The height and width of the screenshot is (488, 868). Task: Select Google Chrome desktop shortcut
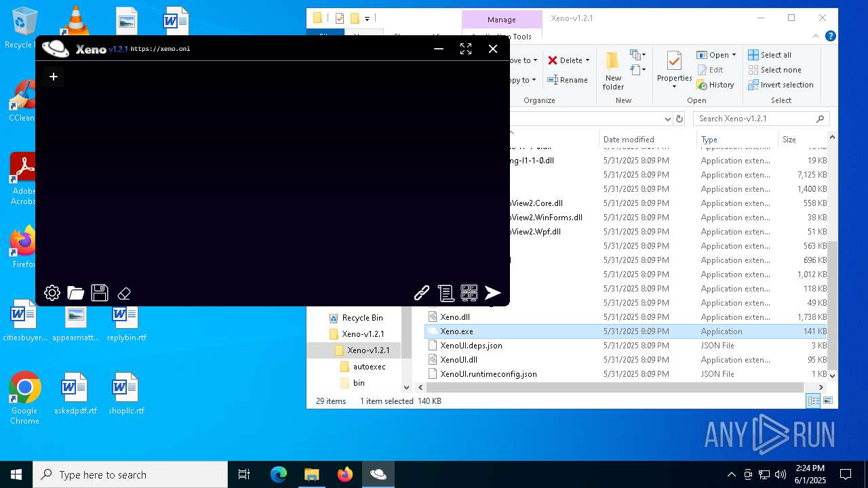pos(24,399)
